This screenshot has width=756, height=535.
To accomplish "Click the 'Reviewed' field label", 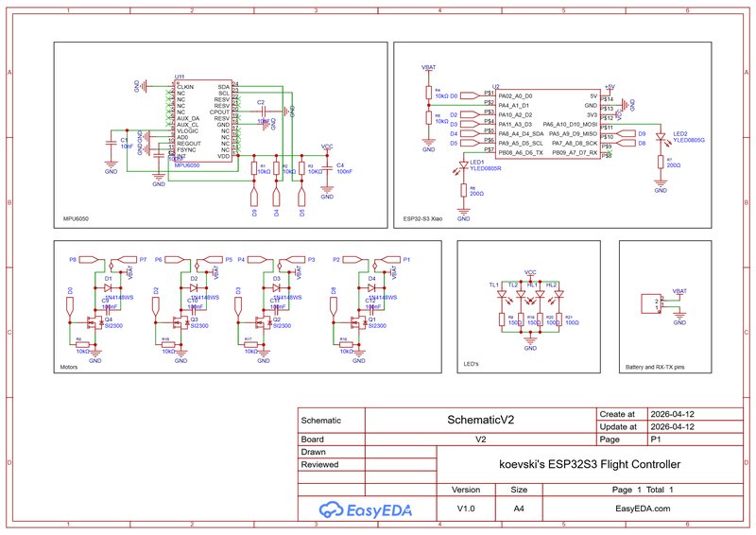I will (x=319, y=464).
